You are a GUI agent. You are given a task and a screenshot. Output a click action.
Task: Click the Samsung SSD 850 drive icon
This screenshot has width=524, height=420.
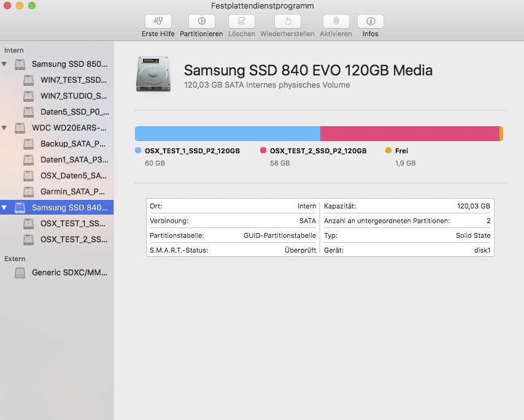[x=20, y=64]
